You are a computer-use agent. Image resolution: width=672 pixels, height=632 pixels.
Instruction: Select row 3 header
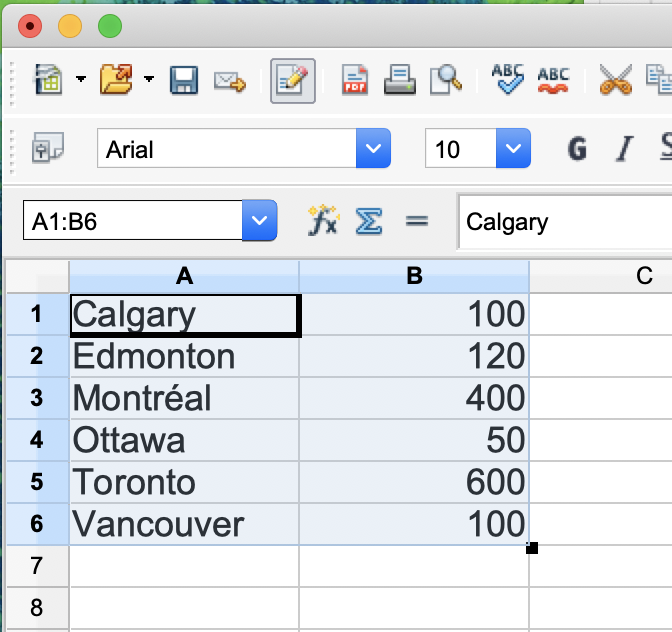(37, 398)
